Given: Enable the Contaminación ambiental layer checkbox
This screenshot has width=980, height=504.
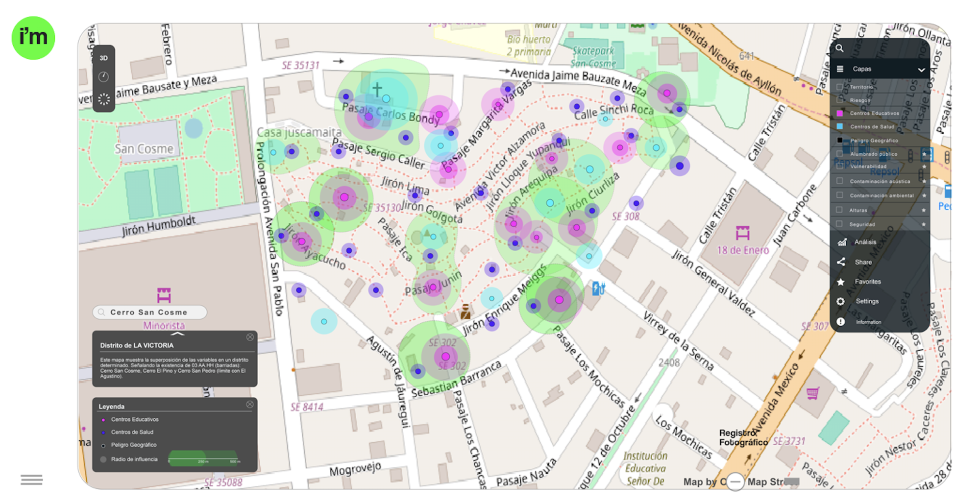Looking at the screenshot, I should coord(839,195).
